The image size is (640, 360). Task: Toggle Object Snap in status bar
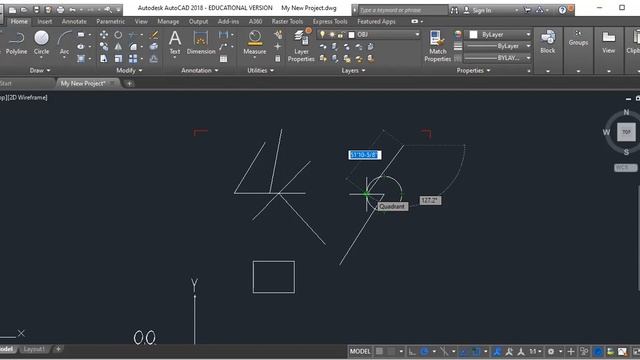[476, 351]
